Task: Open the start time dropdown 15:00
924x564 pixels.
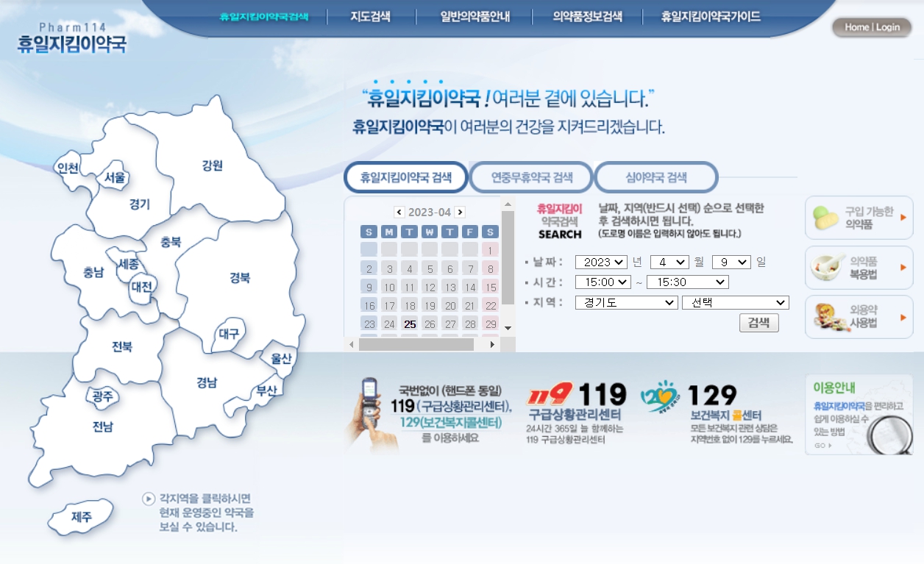Action: (x=603, y=282)
